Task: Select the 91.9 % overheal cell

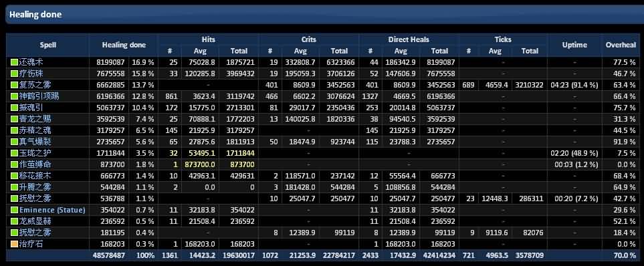Action: 621,142
